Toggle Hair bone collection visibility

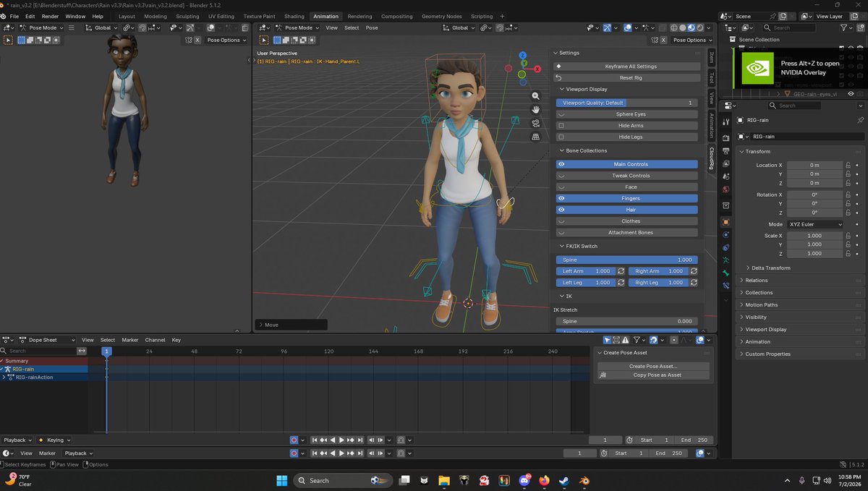point(626,210)
